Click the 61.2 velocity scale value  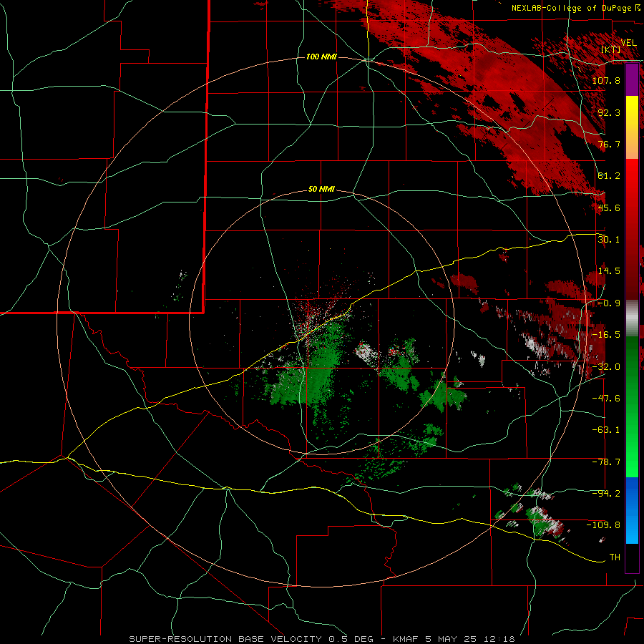point(609,176)
